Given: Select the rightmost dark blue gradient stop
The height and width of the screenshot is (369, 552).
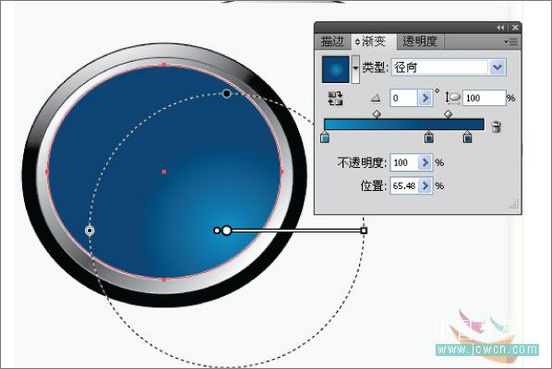Looking at the screenshot, I should 467,137.
